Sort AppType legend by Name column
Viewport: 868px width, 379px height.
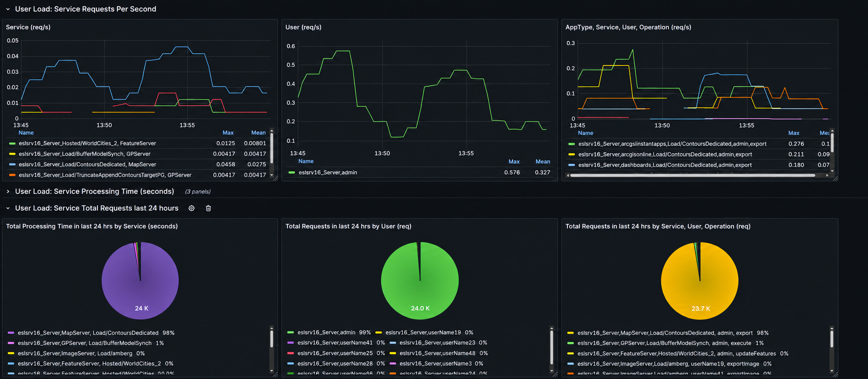point(586,133)
